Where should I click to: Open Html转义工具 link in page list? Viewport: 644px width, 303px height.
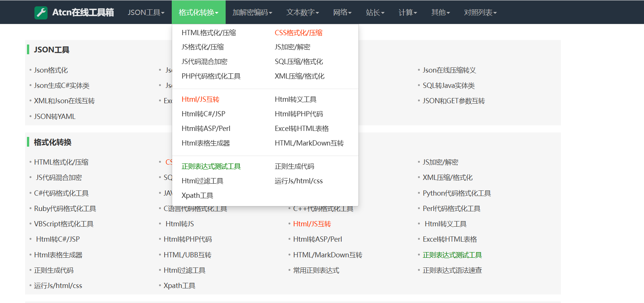click(446, 224)
